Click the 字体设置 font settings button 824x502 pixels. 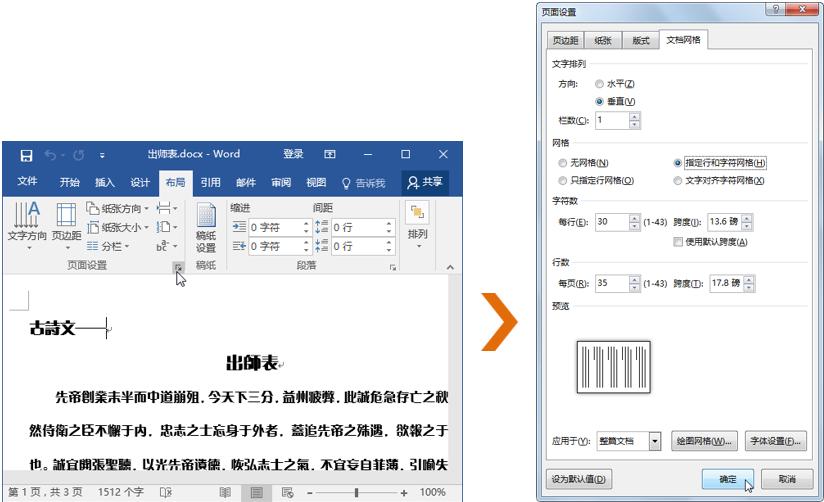pyautogui.click(x=775, y=441)
